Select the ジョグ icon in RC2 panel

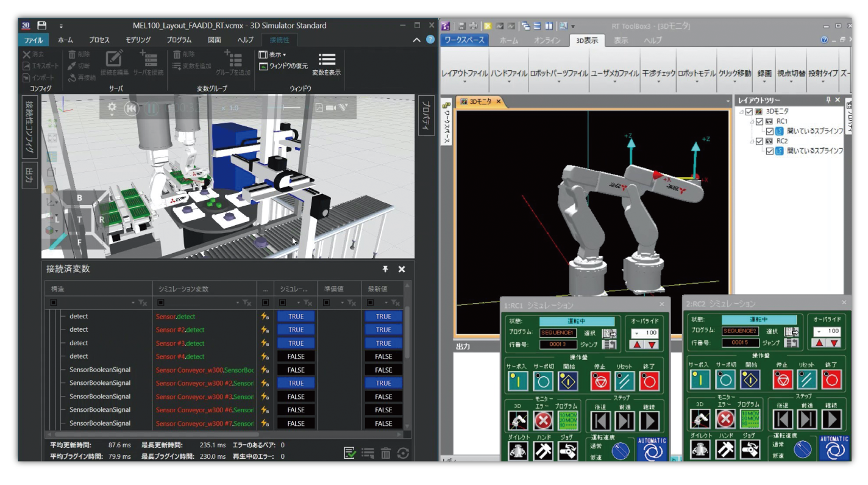tap(750, 450)
